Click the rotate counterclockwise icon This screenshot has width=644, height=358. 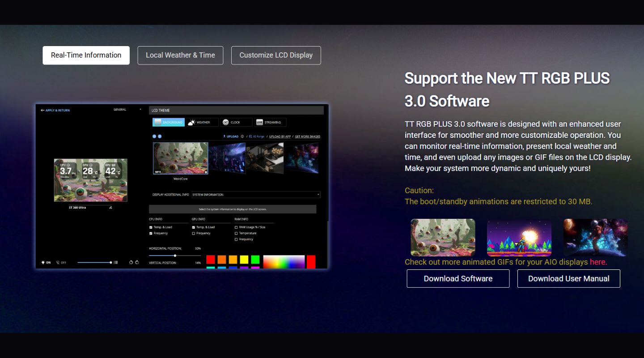click(131, 262)
